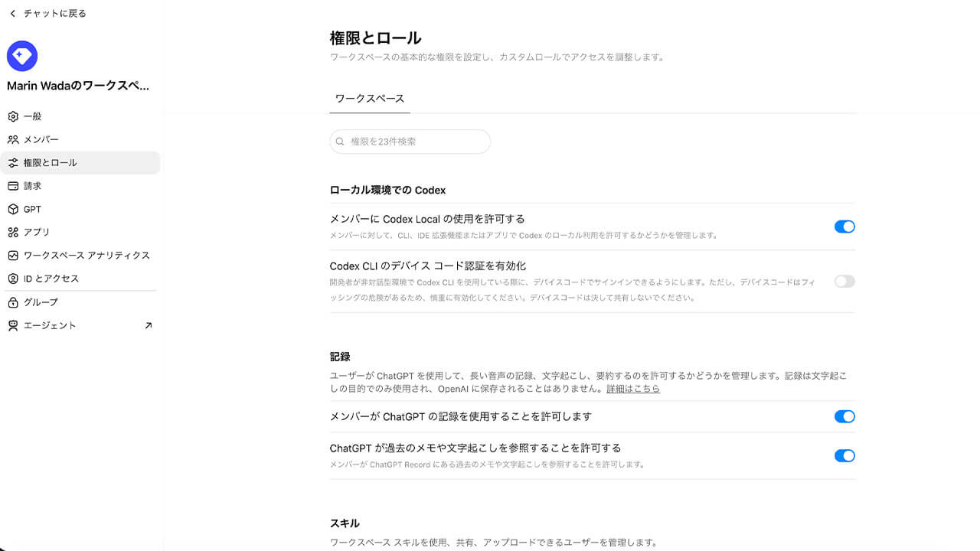Toggle off ChatGPT referencing past memos and transcripts
Image resolution: width=980 pixels, height=551 pixels.
coord(844,455)
